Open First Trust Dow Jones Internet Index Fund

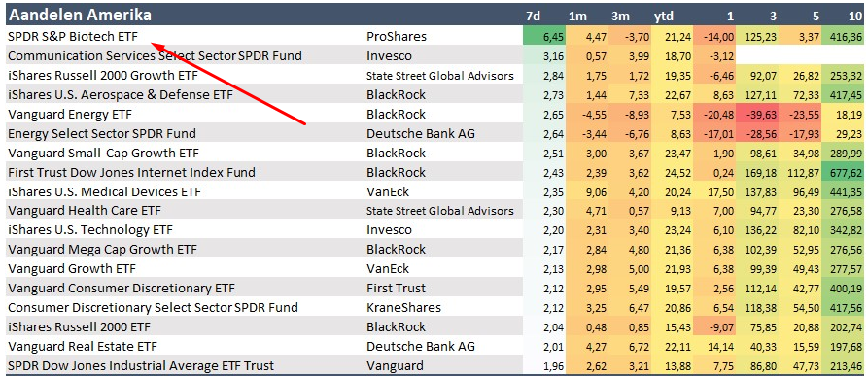point(132,172)
